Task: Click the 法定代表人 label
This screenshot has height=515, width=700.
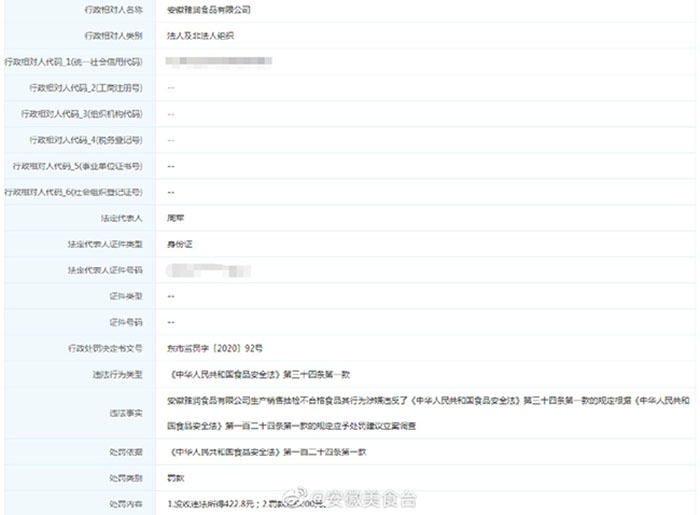Action: (x=121, y=218)
